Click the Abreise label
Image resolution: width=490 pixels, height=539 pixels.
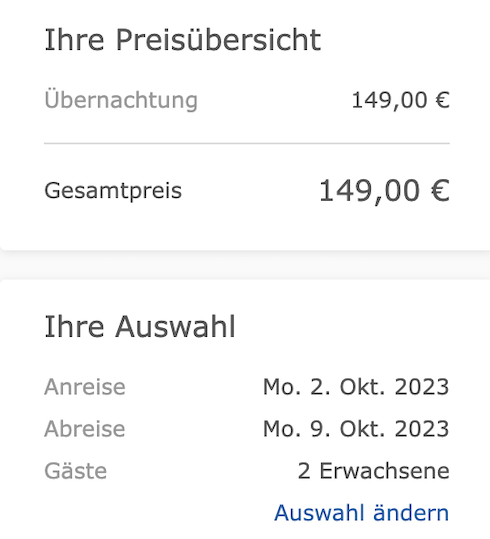tap(85, 429)
